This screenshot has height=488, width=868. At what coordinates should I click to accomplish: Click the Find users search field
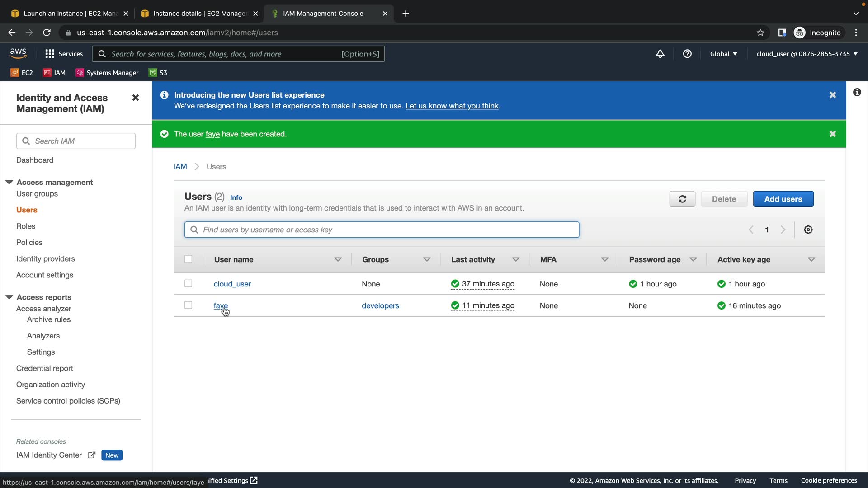click(x=382, y=230)
